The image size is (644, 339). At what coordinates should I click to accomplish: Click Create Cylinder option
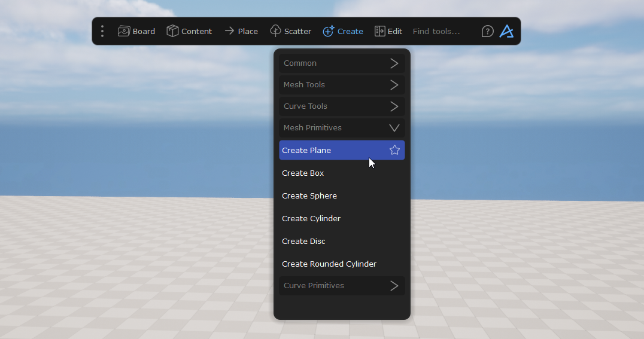pyautogui.click(x=311, y=219)
